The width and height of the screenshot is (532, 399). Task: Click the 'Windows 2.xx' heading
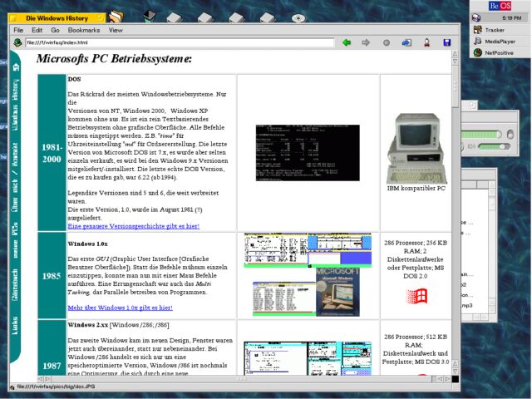(x=88, y=325)
